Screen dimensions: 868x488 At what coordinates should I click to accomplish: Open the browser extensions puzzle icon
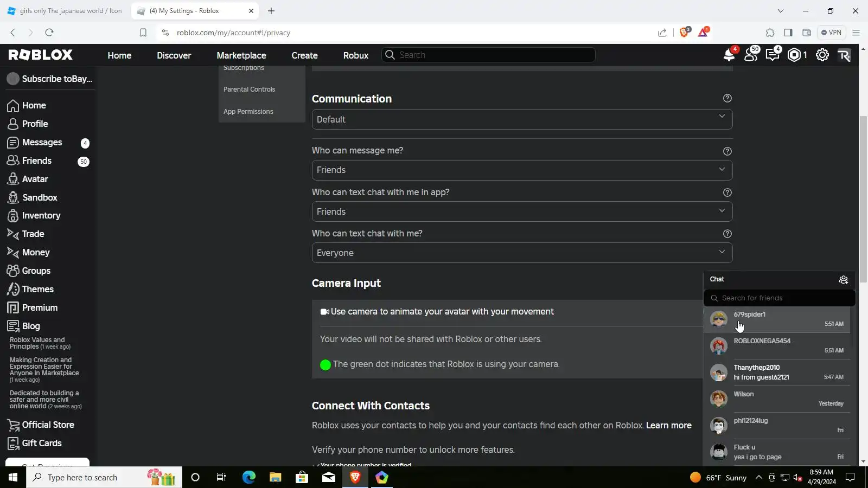pos(770,33)
